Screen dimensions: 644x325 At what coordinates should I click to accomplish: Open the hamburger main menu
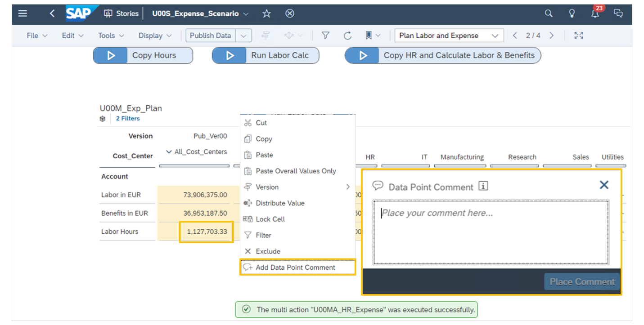pyautogui.click(x=23, y=13)
